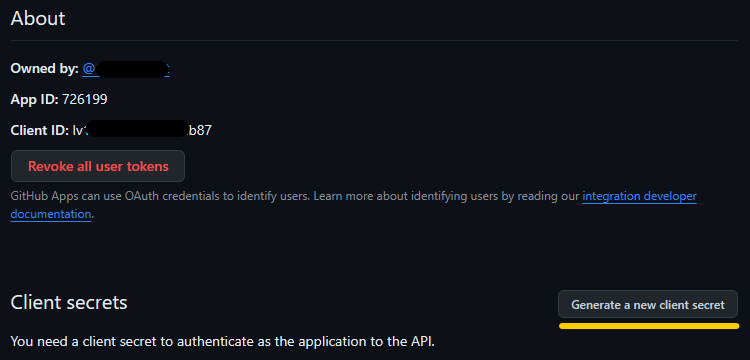Click the Revoke all user tokens button
Viewport: 750px width, 360px height.
click(x=98, y=166)
